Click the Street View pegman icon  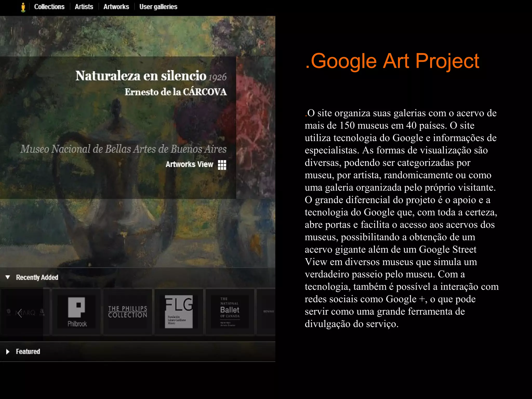[23, 7]
